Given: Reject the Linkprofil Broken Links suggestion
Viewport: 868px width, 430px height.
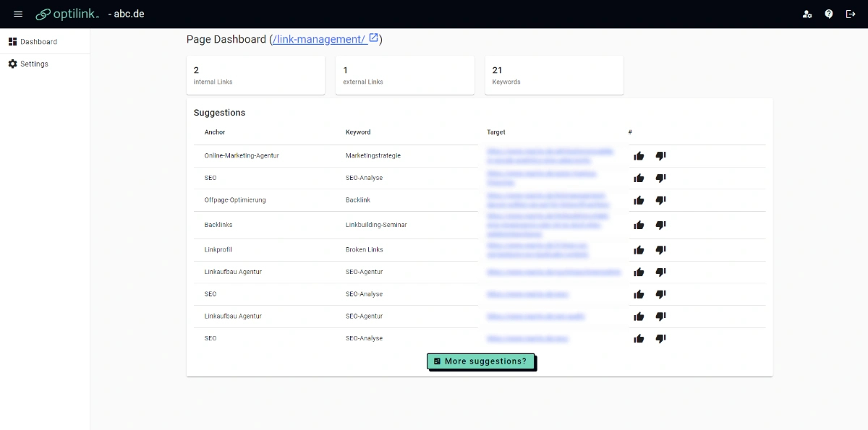Looking at the screenshot, I should click(x=660, y=250).
